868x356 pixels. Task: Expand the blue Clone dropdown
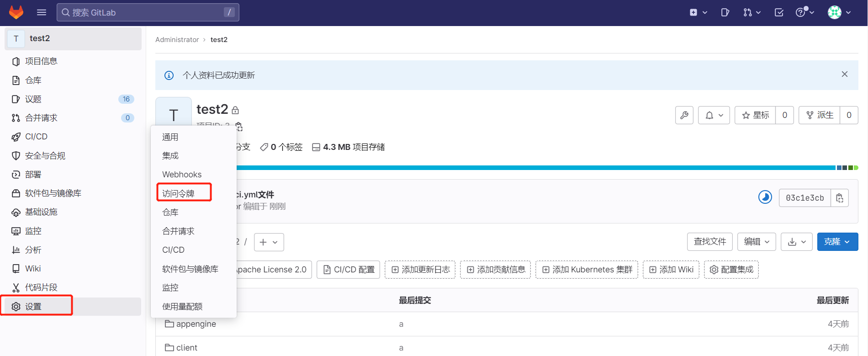837,242
